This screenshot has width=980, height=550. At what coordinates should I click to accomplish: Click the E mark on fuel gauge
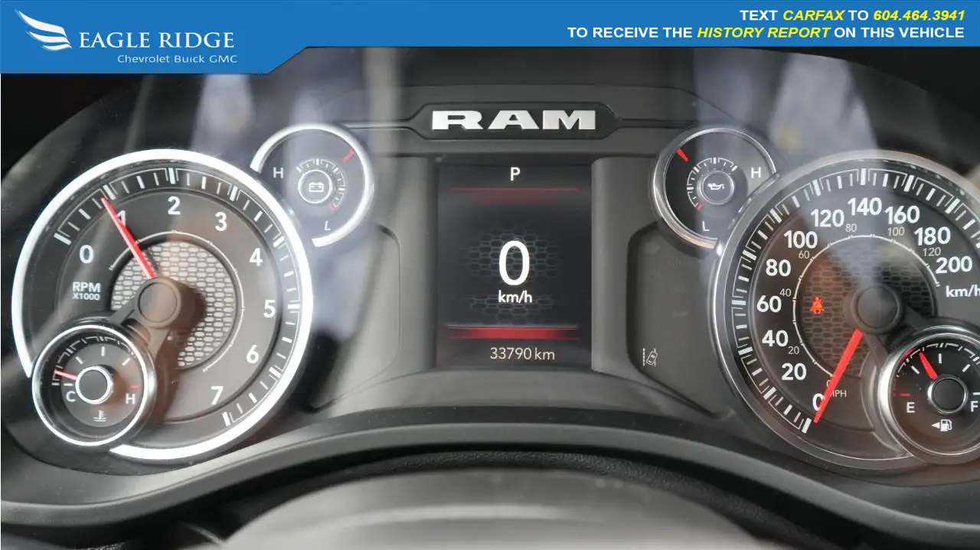pyautogui.click(x=910, y=408)
